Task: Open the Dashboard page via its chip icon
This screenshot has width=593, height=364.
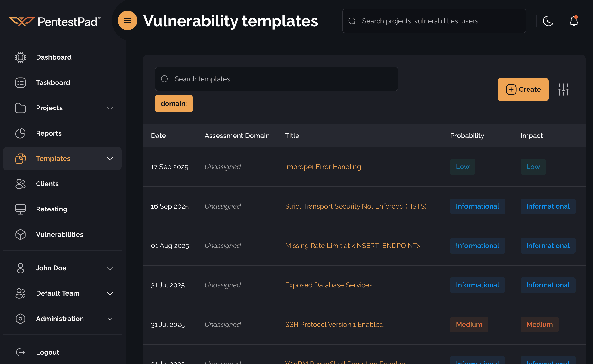Action: point(20,57)
